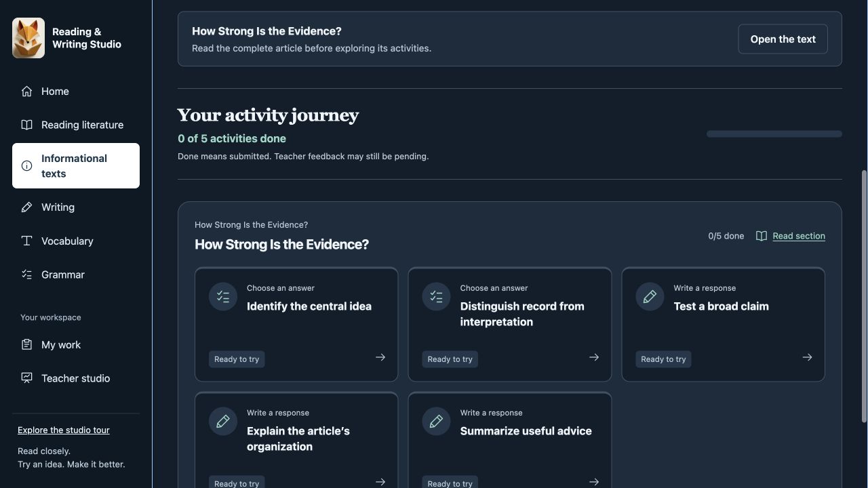Open Explore the studio tour link
Viewport: 868px width, 488px height.
pos(64,430)
